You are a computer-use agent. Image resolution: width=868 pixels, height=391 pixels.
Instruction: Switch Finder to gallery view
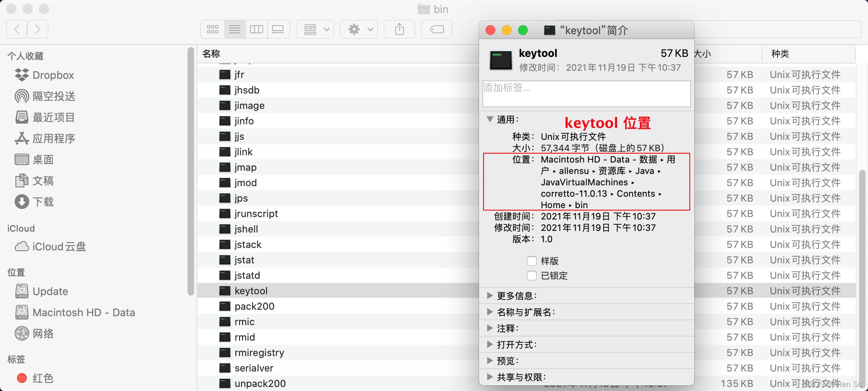[x=278, y=29]
